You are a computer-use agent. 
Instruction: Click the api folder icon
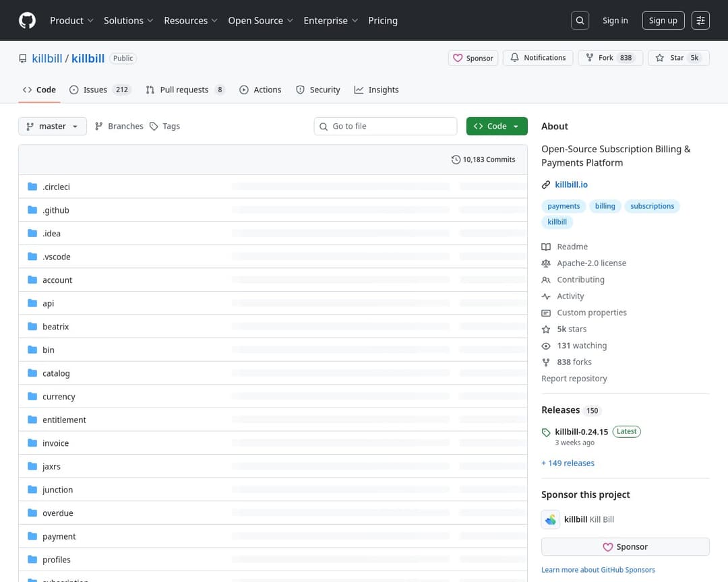[32, 303]
